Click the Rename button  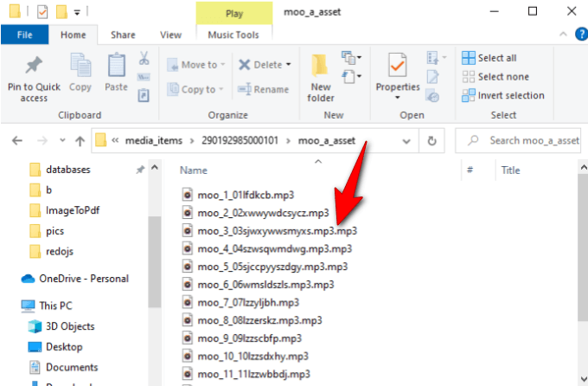pyautogui.click(x=263, y=89)
